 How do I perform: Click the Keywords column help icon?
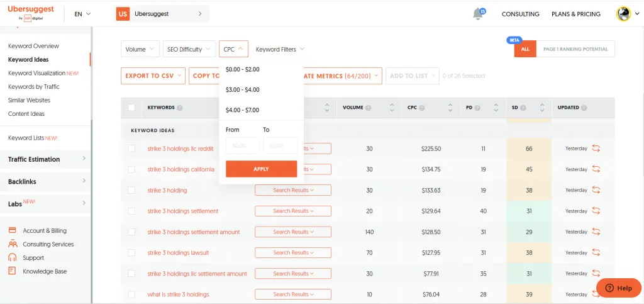(x=180, y=108)
